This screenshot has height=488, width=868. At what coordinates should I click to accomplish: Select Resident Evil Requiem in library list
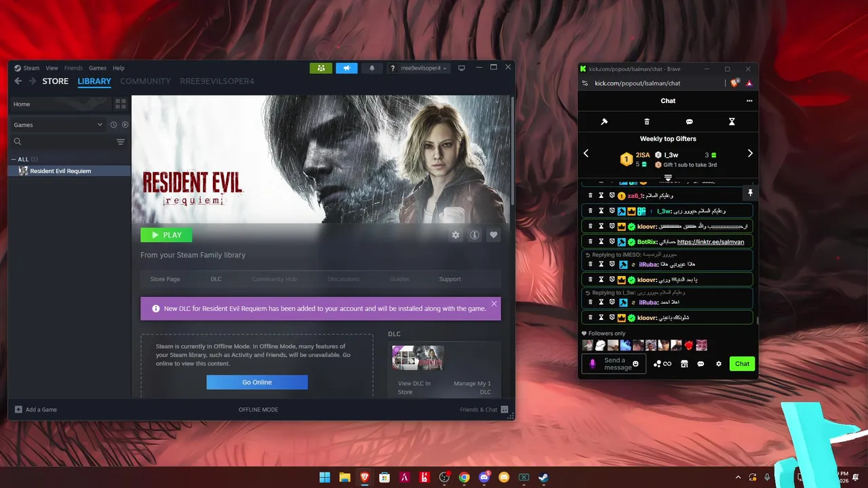pos(69,171)
